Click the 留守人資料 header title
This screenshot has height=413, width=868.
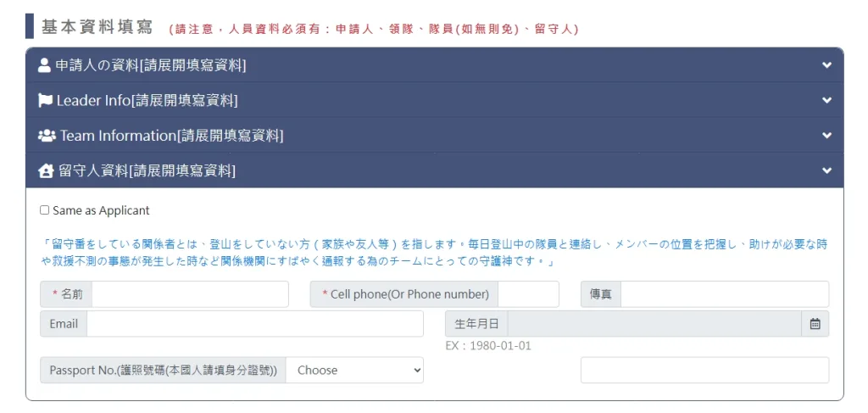click(147, 170)
